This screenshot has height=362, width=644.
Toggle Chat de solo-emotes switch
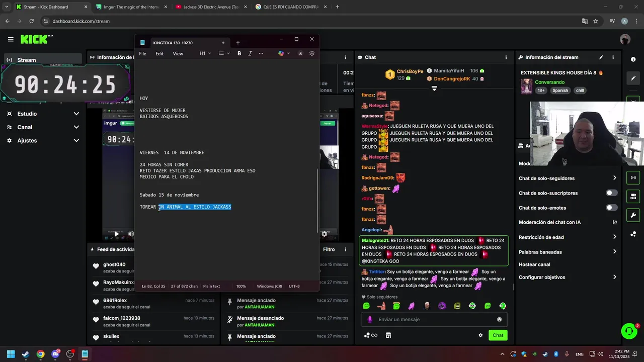pos(611,208)
